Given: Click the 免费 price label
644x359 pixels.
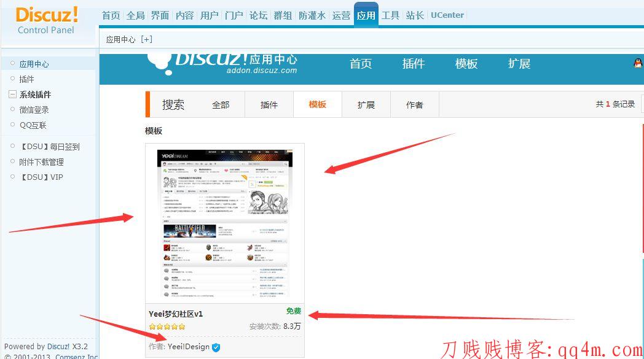Looking at the screenshot, I should pos(294,311).
